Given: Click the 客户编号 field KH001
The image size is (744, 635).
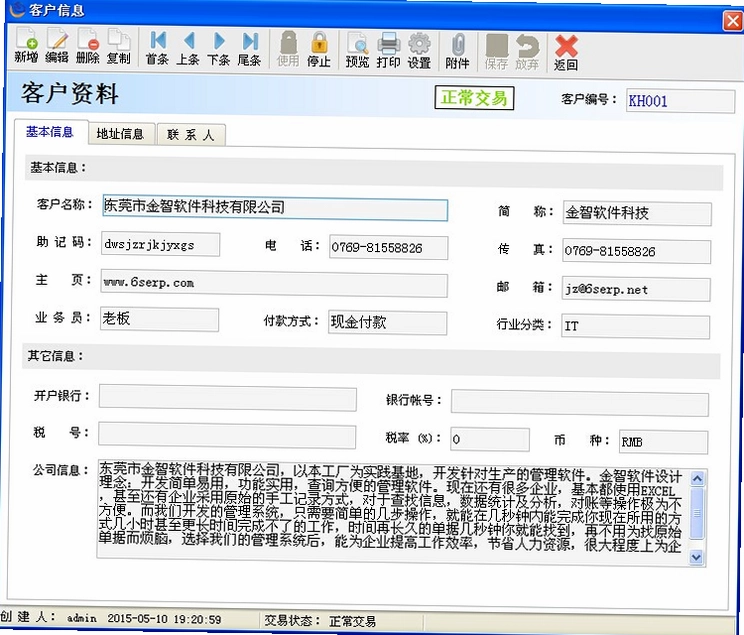Looking at the screenshot, I should point(680,101).
